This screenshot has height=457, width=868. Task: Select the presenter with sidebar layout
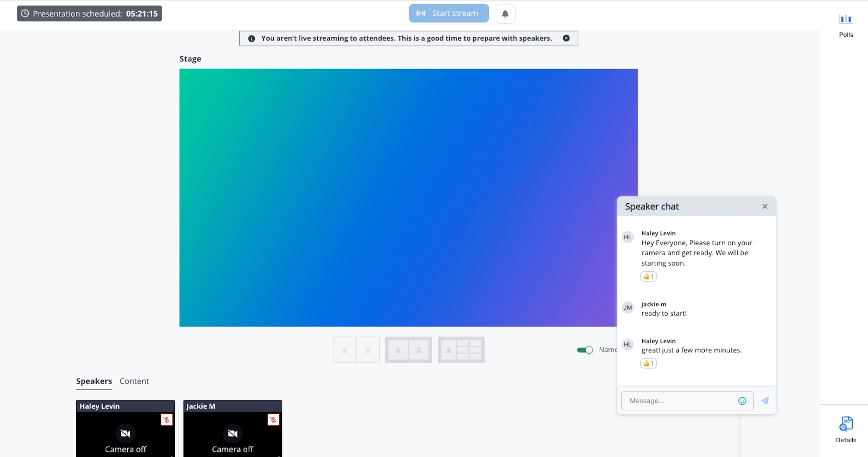coord(461,350)
